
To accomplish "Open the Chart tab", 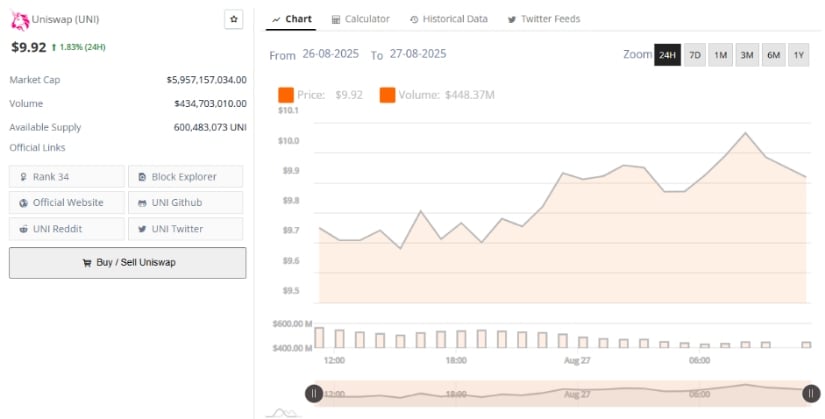I will pyautogui.click(x=292, y=19).
